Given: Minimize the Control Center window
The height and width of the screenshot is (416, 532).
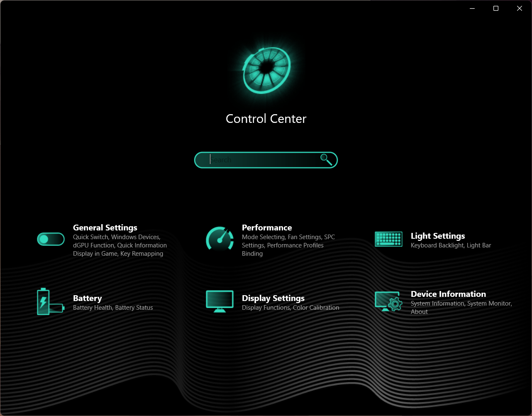Looking at the screenshot, I should [472, 8].
